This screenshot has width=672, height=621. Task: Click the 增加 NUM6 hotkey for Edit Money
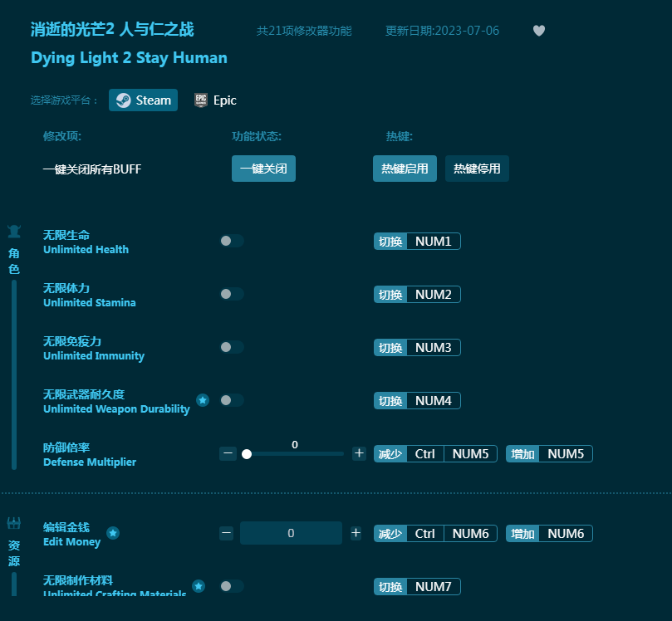549,533
